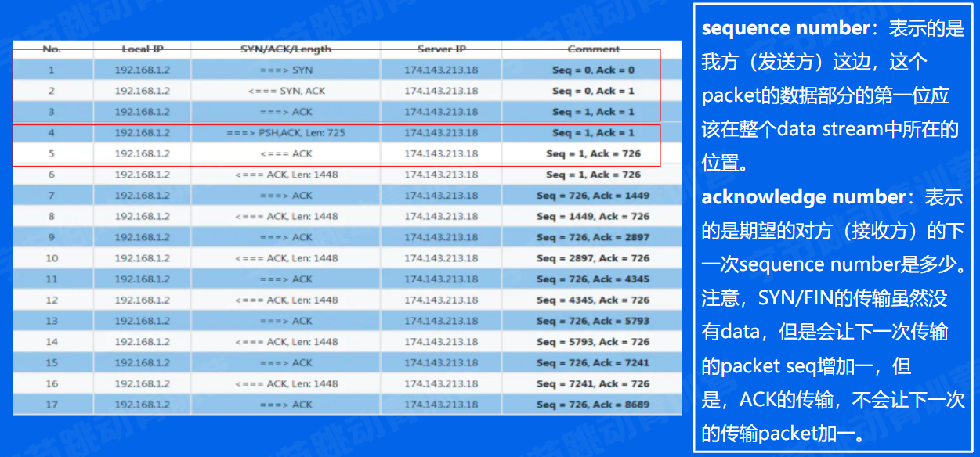
Task: Click row number 13 in No. column
Action: pos(52,321)
